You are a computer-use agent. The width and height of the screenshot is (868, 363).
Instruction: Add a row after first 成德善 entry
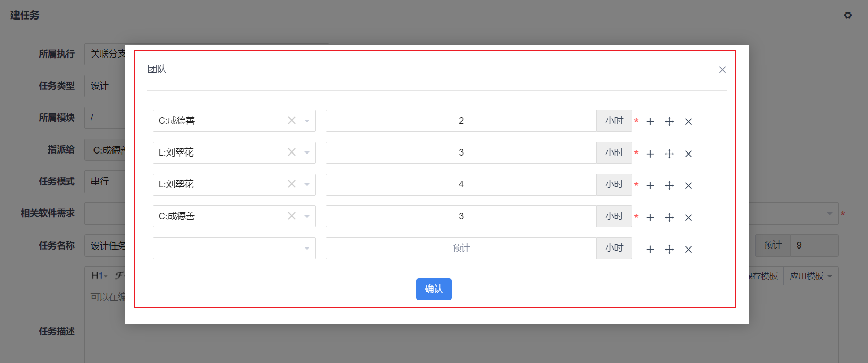650,122
